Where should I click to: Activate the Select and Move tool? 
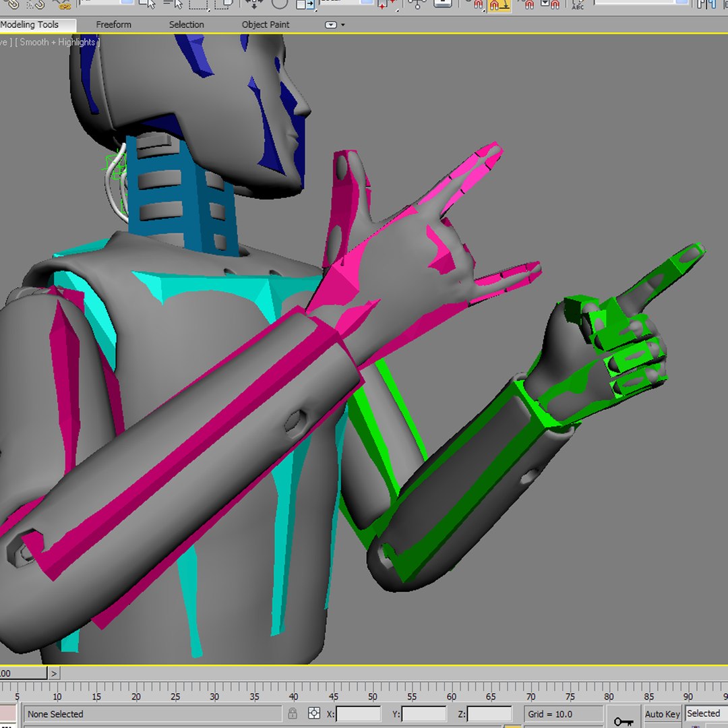254,4
